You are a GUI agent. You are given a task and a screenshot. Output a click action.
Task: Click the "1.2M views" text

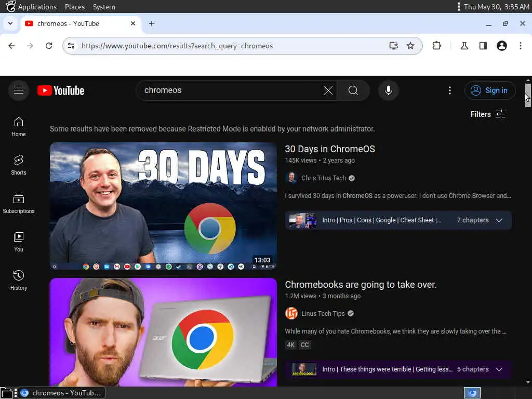pos(300,296)
